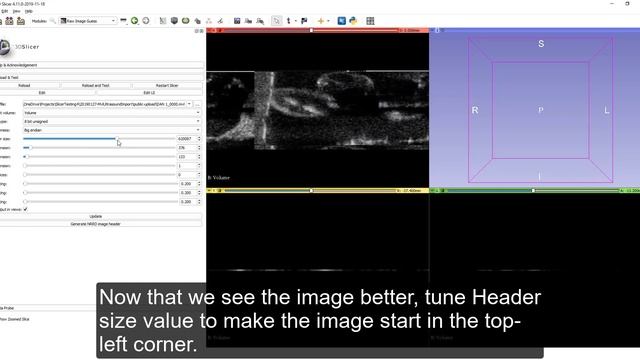This screenshot has height=360, width=640.
Task: Click the capture screenshot toolbar icon
Action: pos(237,21)
